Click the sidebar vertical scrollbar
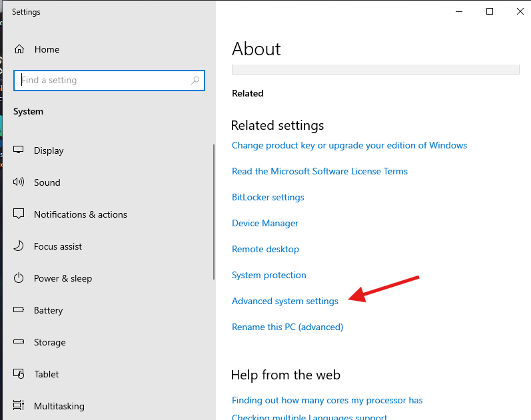531x420 pixels. pos(213,212)
